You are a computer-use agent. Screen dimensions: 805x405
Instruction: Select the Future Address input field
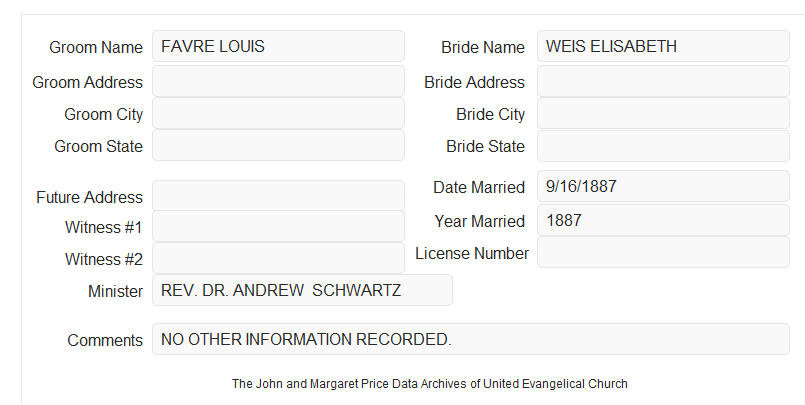(278, 196)
